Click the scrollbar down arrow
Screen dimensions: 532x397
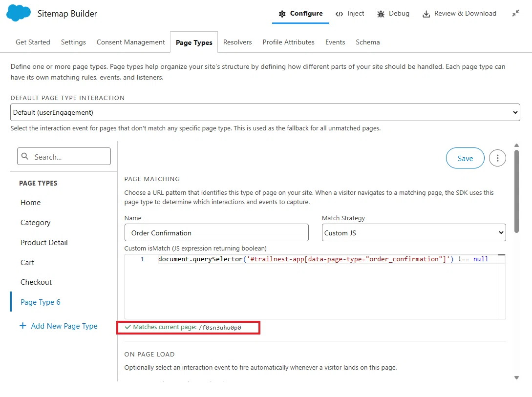point(516,377)
